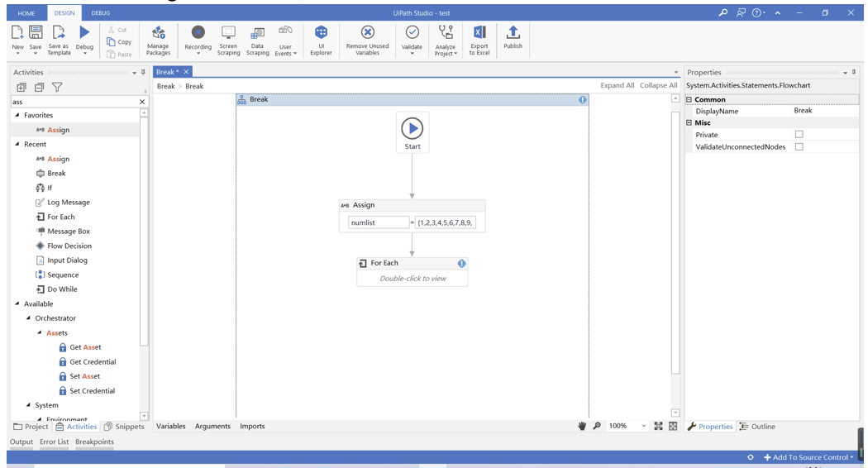Open the Outline tab
The image size is (868, 468).
click(x=757, y=427)
